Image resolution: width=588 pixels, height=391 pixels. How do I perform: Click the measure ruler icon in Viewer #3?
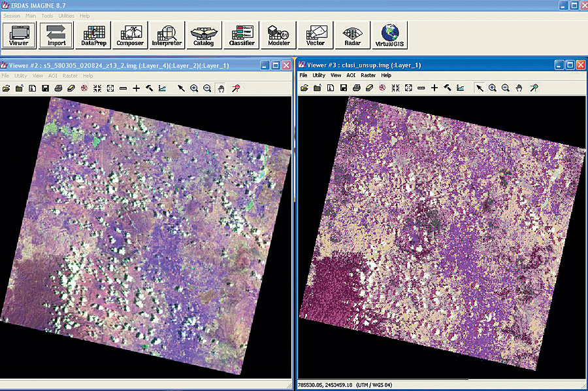click(421, 88)
